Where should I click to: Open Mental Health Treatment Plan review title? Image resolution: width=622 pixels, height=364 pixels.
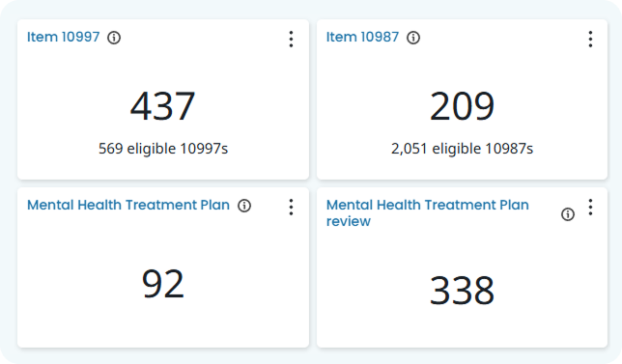(428, 213)
